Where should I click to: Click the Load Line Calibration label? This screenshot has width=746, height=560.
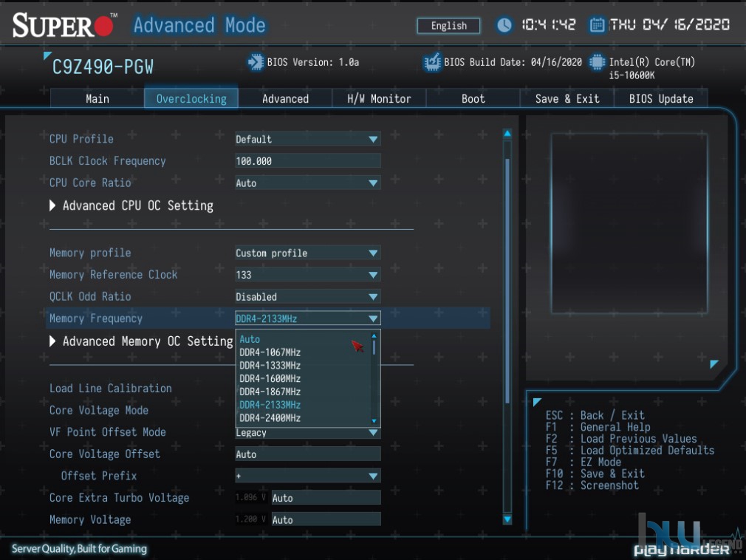point(110,389)
